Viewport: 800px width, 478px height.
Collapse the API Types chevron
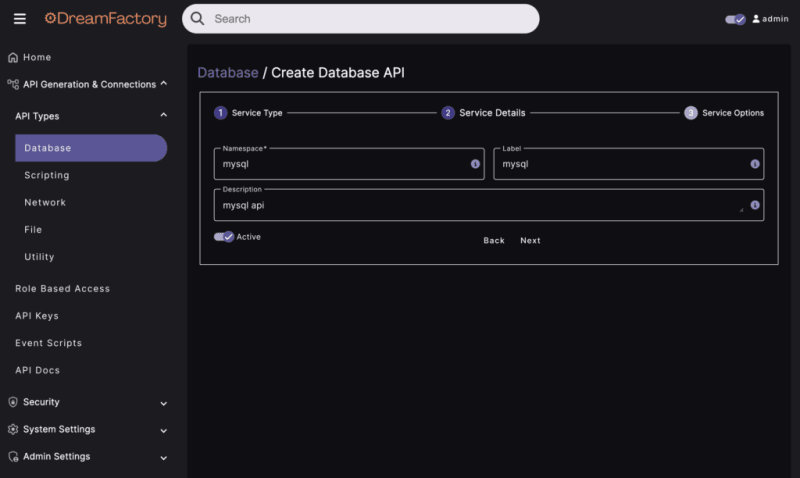pyautogui.click(x=164, y=115)
